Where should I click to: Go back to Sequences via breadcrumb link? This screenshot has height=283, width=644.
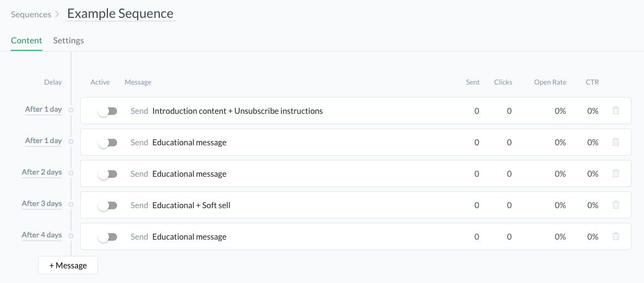coord(31,15)
